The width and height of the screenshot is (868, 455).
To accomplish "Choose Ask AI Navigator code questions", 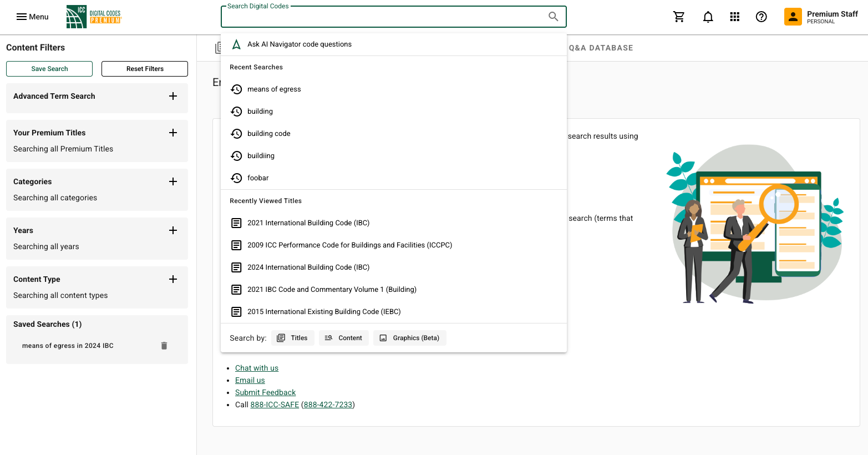I will [394, 44].
